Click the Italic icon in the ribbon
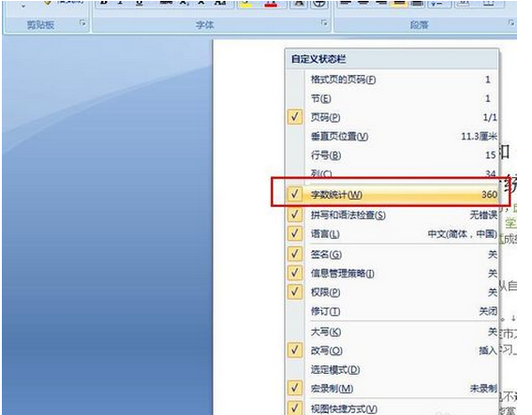 click(121, 3)
